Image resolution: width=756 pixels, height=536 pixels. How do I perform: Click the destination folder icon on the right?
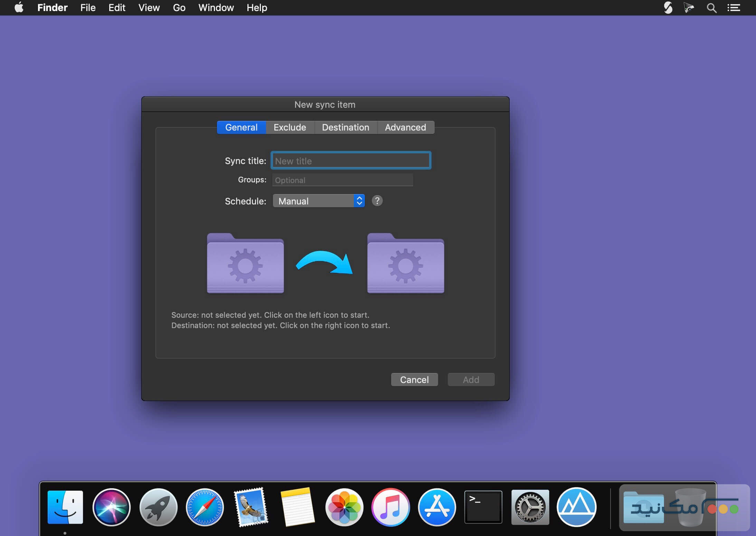(x=406, y=264)
